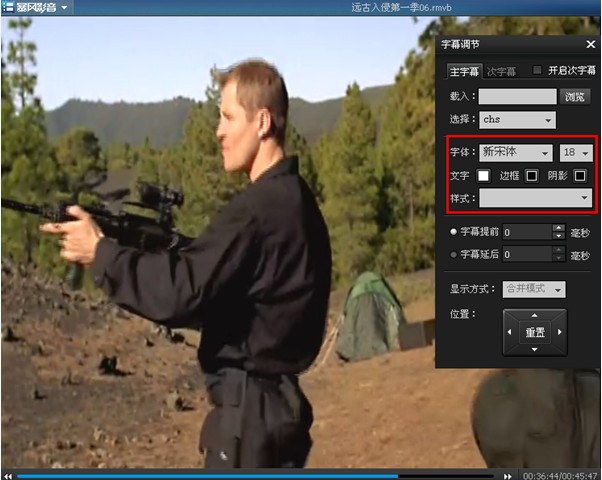The image size is (602, 480).
Task: Shift subtitle position right with arrow
Action: (x=559, y=332)
